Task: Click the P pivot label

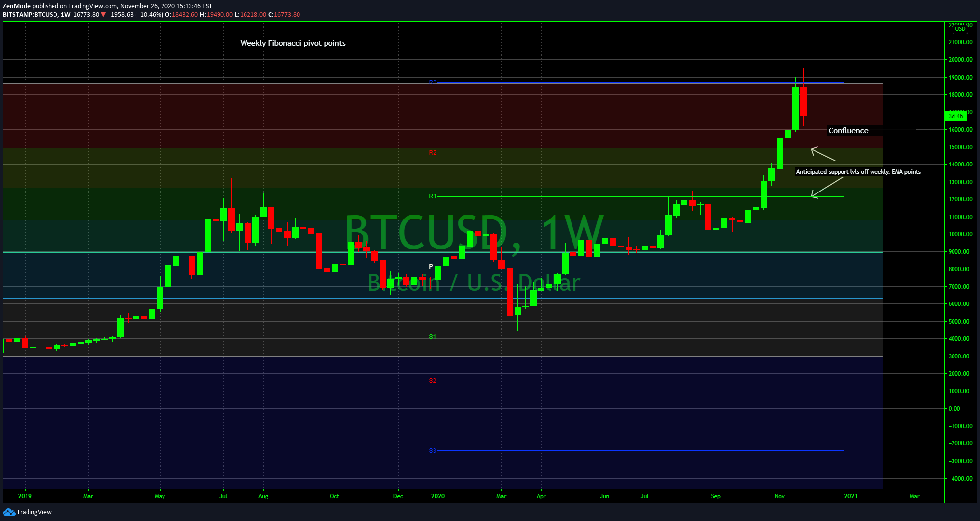Action: [431, 267]
